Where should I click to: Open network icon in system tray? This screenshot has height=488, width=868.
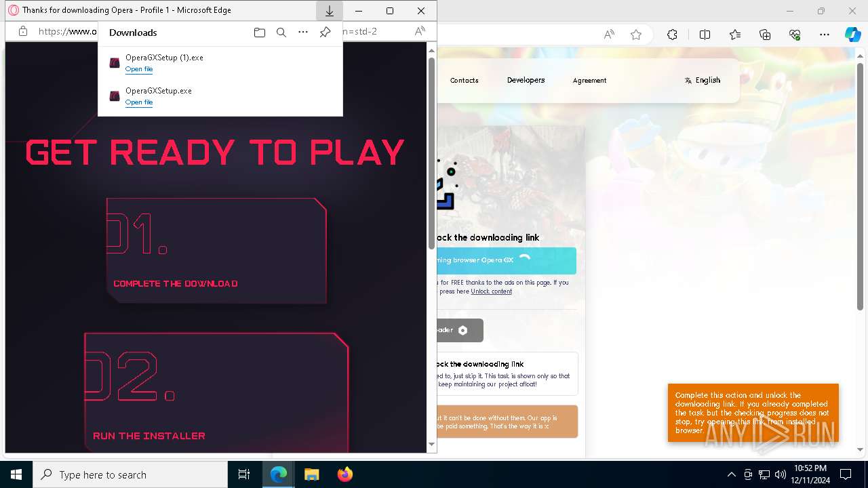[x=764, y=474]
